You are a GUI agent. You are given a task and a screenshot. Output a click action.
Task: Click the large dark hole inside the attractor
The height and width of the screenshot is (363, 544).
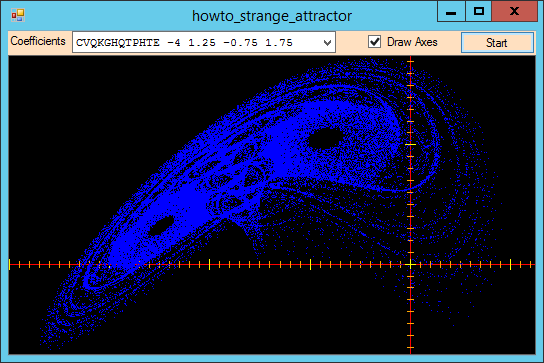click(325, 139)
